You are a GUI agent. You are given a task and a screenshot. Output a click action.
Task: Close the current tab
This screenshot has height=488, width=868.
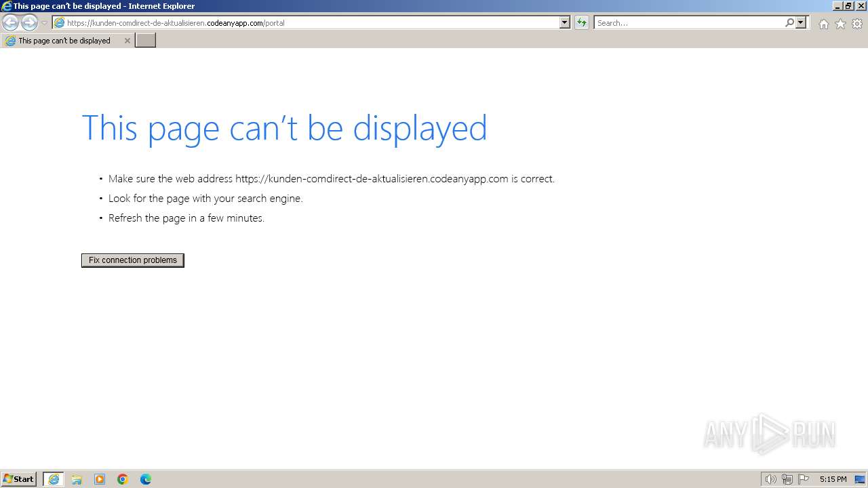click(x=127, y=41)
